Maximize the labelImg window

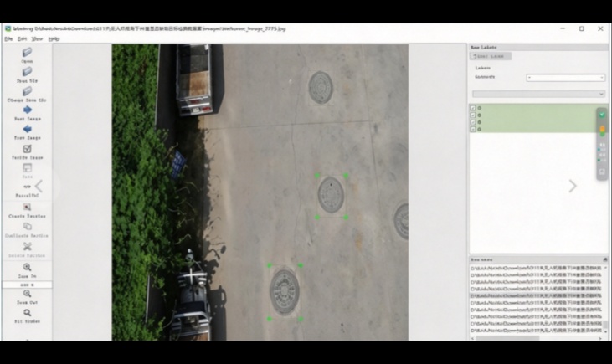(x=582, y=28)
